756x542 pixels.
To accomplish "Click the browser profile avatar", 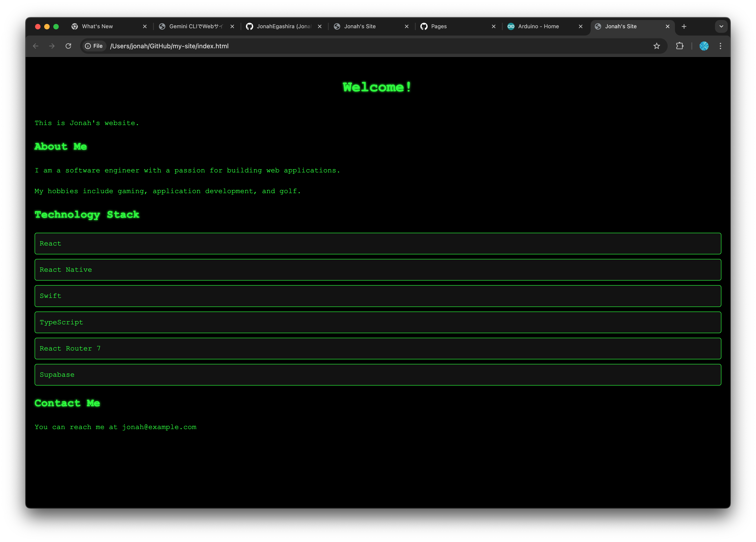I will tap(704, 46).
